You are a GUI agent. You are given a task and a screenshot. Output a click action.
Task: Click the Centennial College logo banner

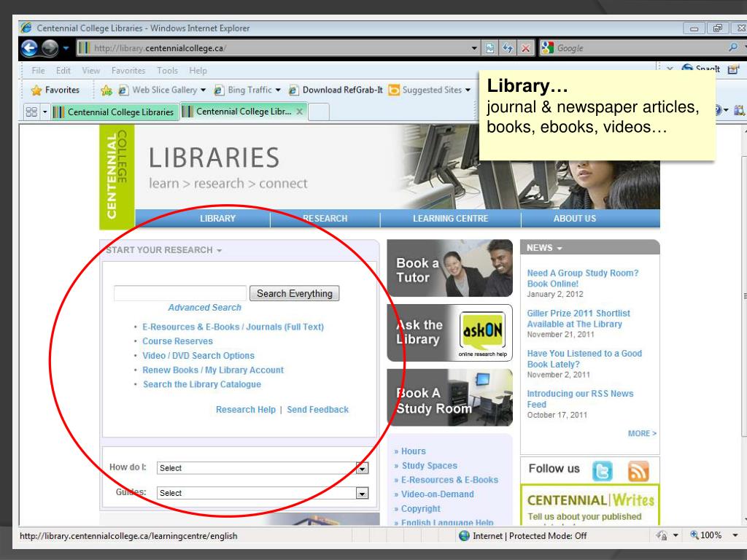(117, 176)
